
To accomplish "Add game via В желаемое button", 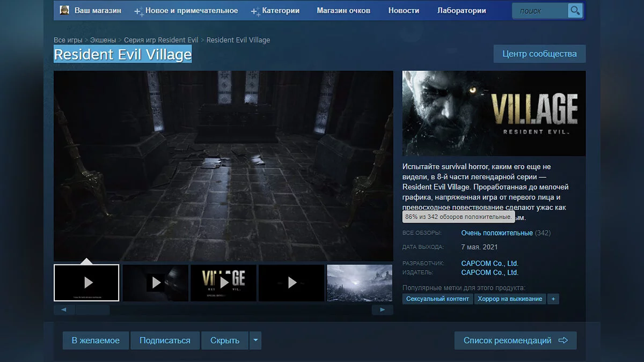I will (x=96, y=341).
